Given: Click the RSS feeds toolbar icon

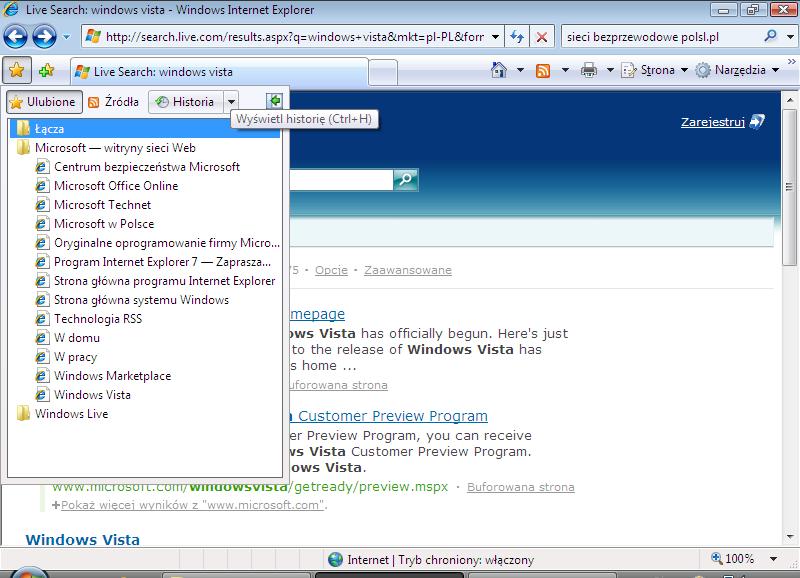Looking at the screenshot, I should click(543, 70).
